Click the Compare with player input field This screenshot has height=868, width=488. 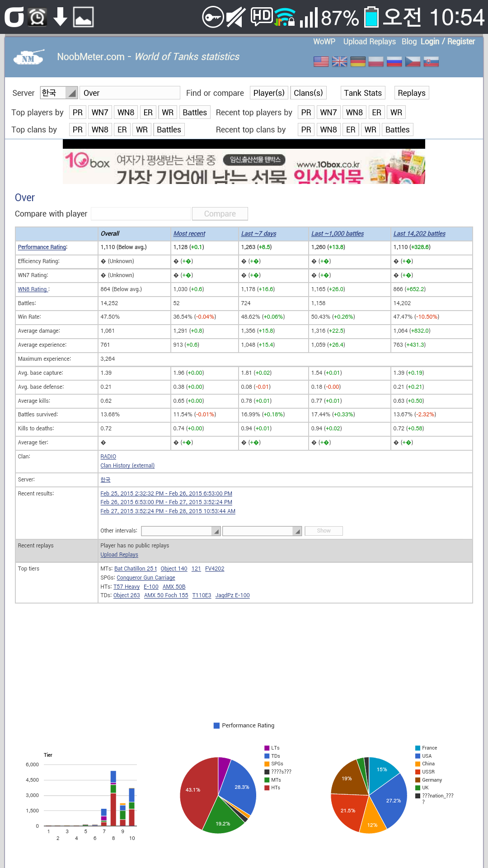(x=141, y=214)
